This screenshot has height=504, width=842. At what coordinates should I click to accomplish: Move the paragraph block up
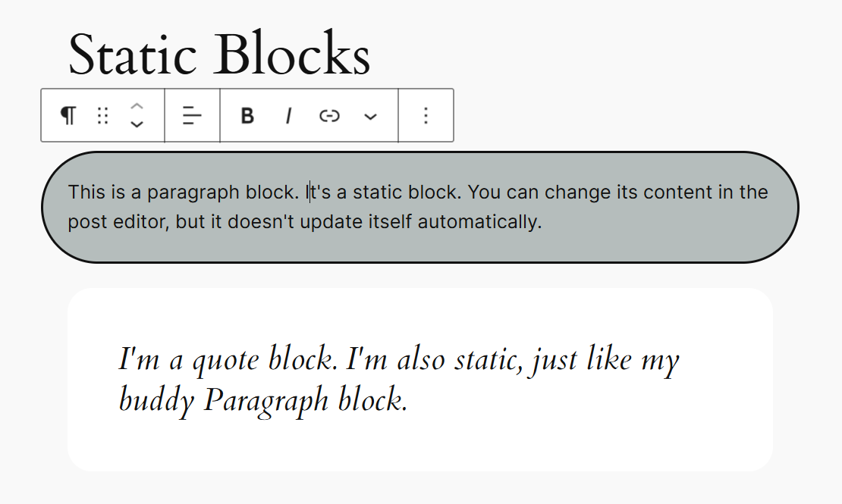point(137,105)
